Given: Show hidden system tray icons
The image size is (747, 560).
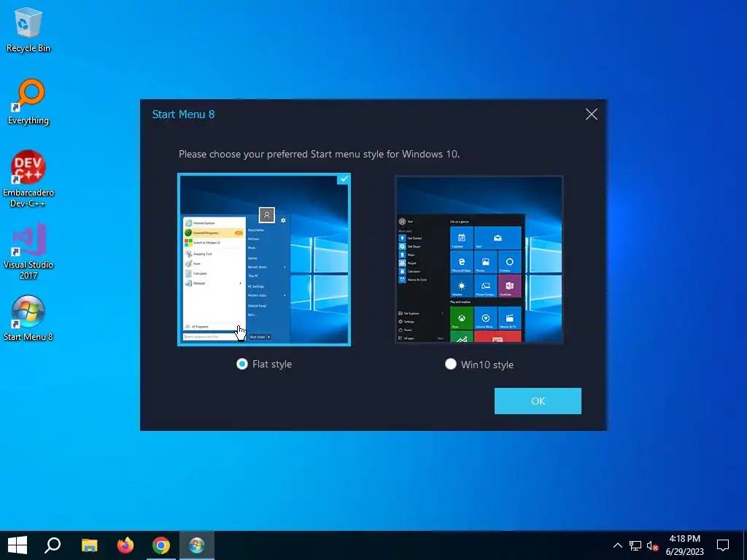Looking at the screenshot, I should 617,545.
